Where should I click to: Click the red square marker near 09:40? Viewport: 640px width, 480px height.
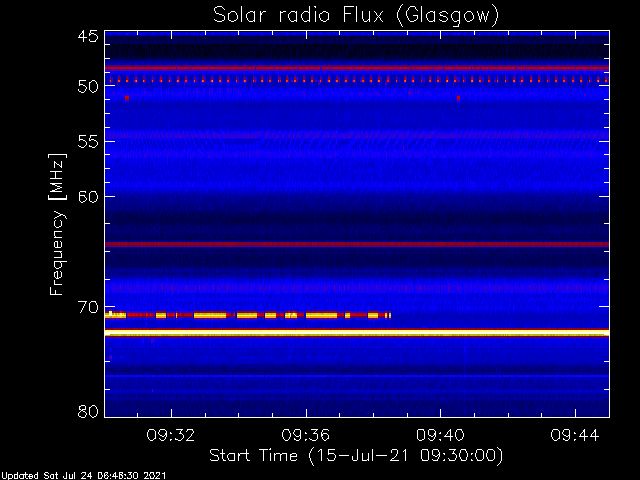click(458, 98)
